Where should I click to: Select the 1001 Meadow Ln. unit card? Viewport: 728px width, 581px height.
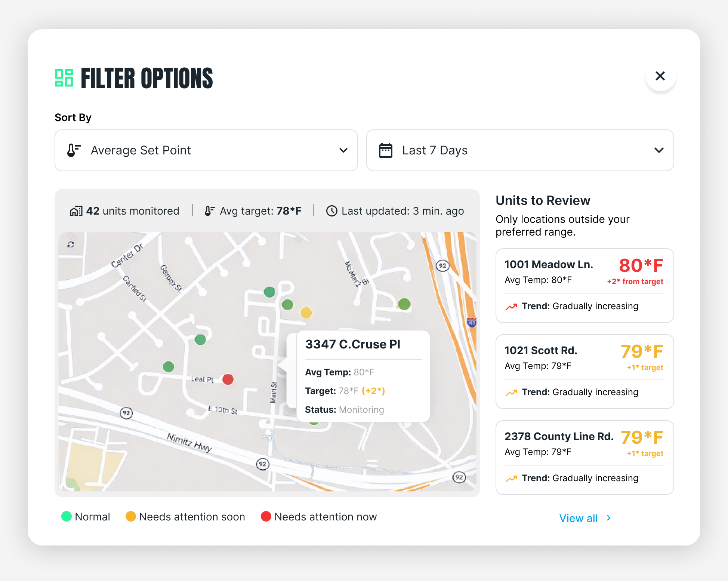[584, 285]
